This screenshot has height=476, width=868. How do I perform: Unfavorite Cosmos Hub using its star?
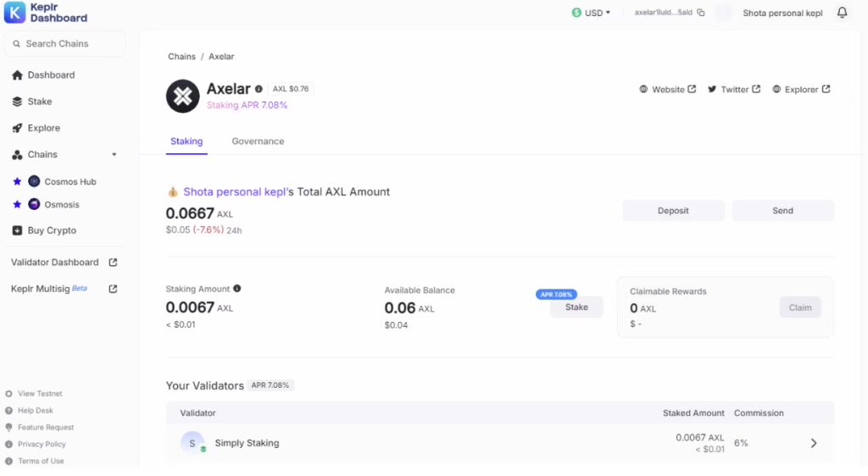(17, 181)
